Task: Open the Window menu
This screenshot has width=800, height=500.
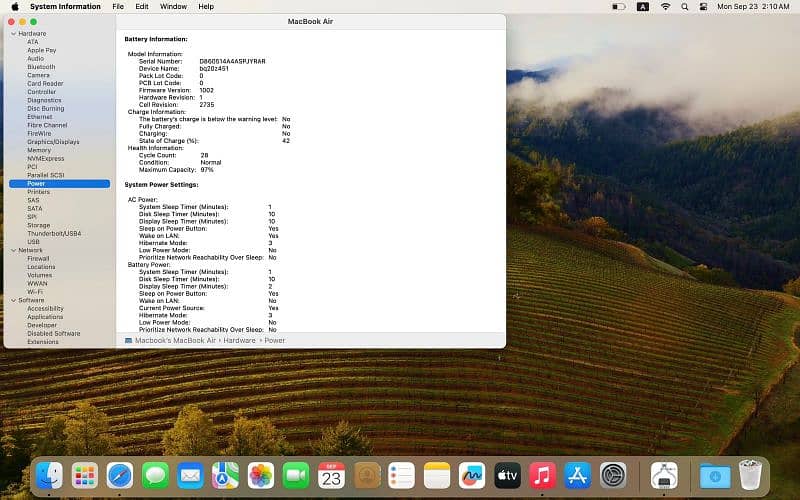Action: pyautogui.click(x=173, y=6)
